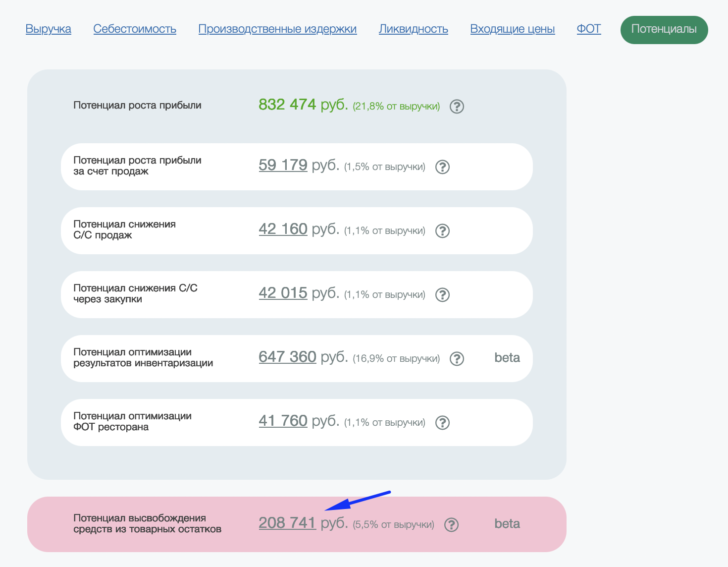Viewport: 728px width, 567px height.
Task: Click question mark beside 42 160 руб.
Action: tap(442, 231)
